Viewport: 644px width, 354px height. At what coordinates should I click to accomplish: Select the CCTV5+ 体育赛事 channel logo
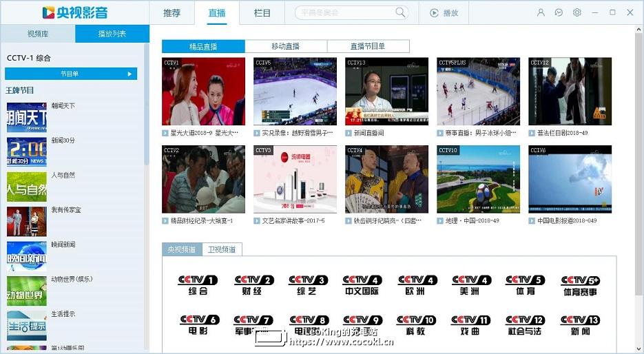(581, 285)
